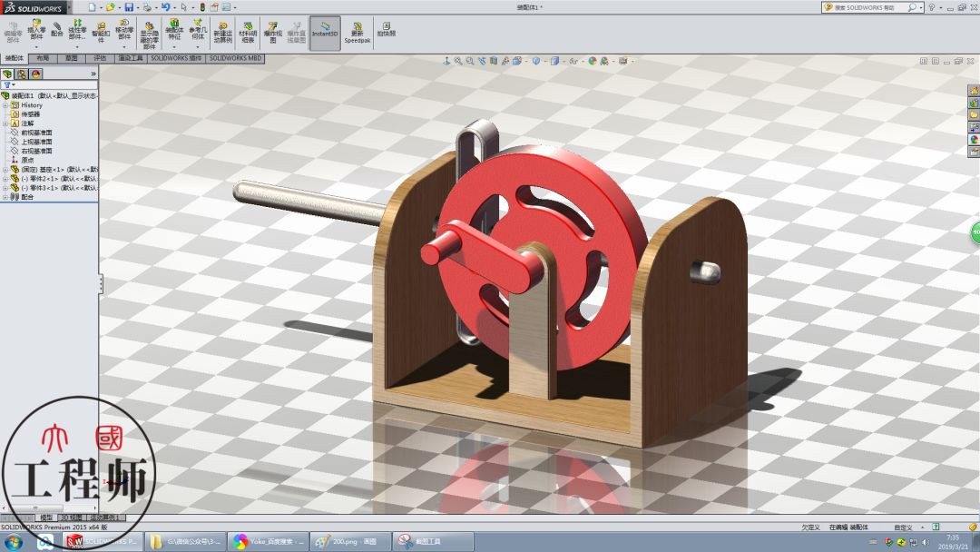
Task: Click the Print icon
Action: [147, 7]
